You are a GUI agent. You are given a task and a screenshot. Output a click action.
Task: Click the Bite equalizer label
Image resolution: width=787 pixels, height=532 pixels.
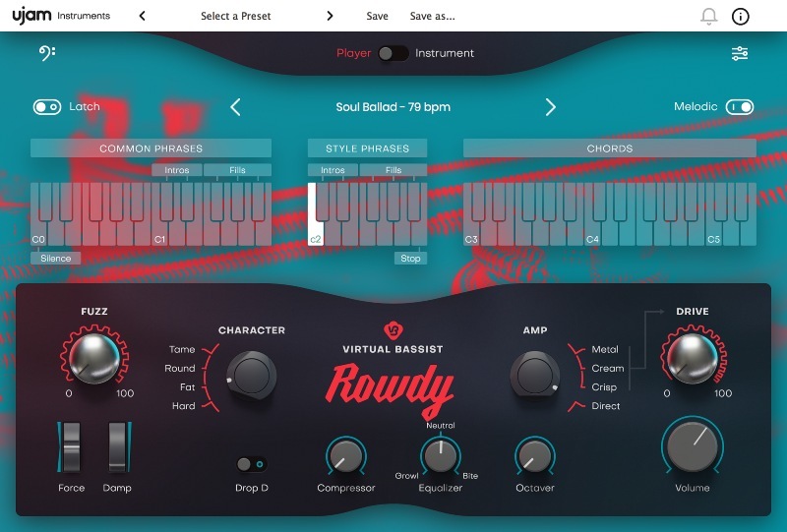tap(470, 475)
